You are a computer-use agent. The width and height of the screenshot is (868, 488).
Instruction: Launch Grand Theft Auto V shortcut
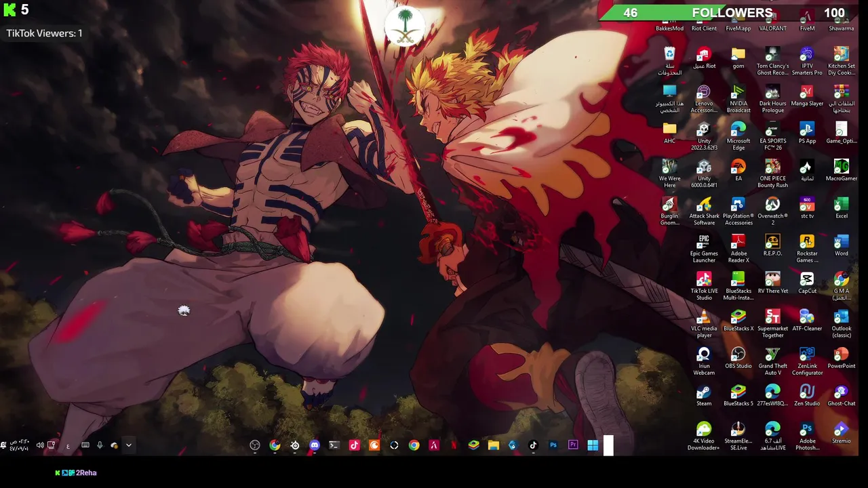772,361
